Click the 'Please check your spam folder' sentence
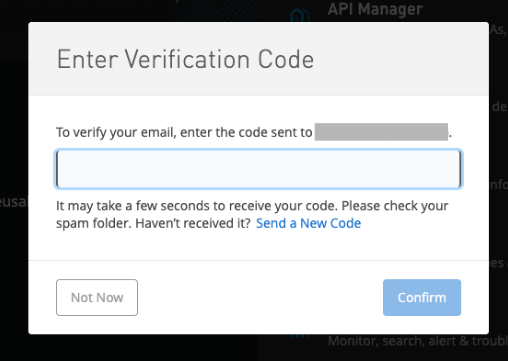Screen dimensions: 508x361 tap(252, 215)
